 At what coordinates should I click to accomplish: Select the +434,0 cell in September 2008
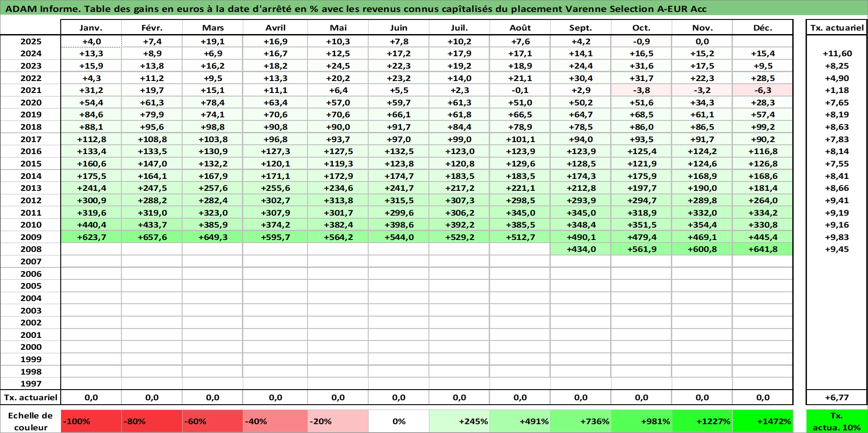click(580, 249)
